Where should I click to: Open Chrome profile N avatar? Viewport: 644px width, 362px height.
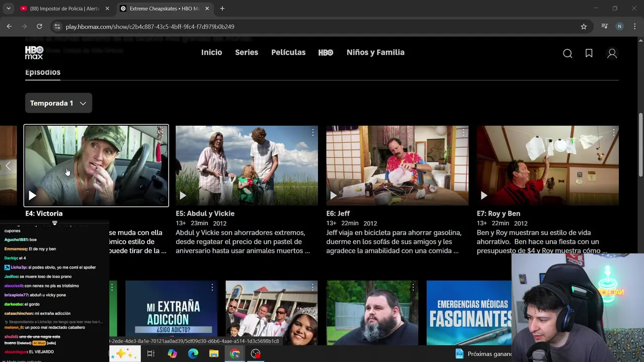click(619, 27)
